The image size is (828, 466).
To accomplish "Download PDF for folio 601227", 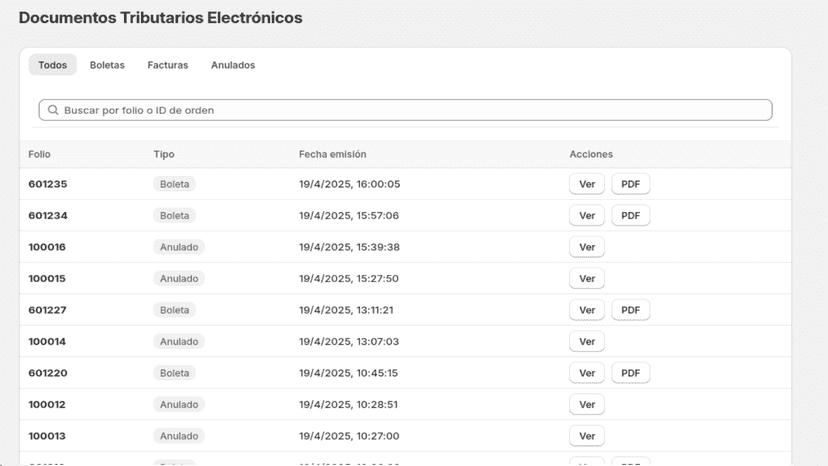I will coord(631,310).
